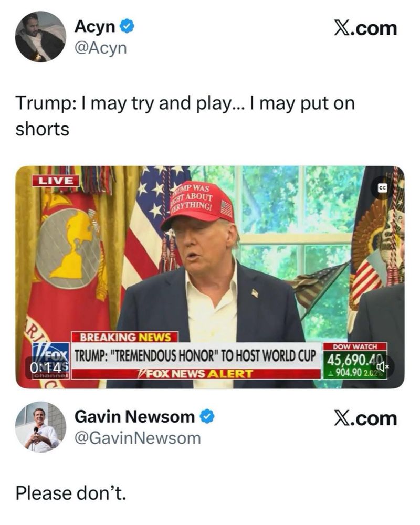Click Gavin Newsom's verified badge
The width and height of the screenshot is (420, 525).
(207, 417)
